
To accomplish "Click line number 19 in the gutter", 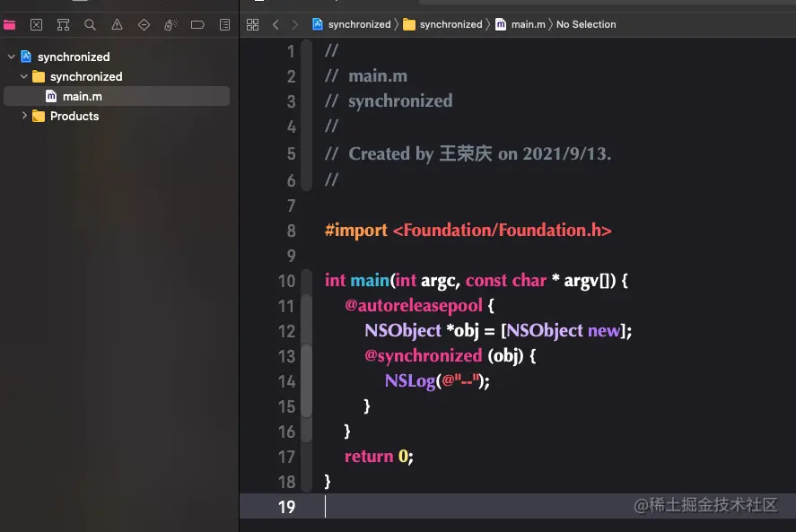I will pos(286,507).
